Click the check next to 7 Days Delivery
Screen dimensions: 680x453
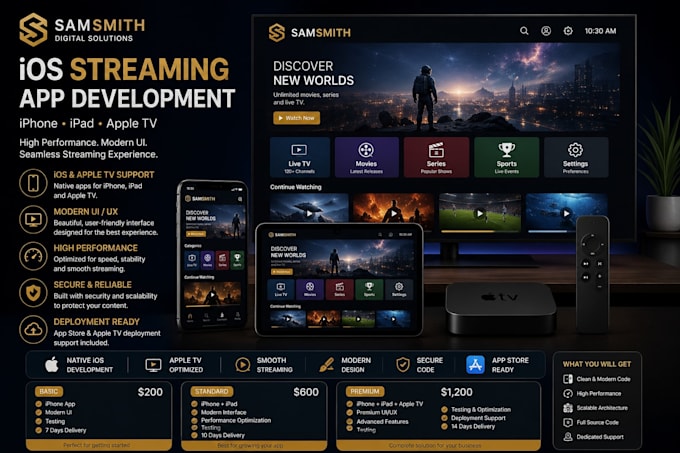(39, 430)
